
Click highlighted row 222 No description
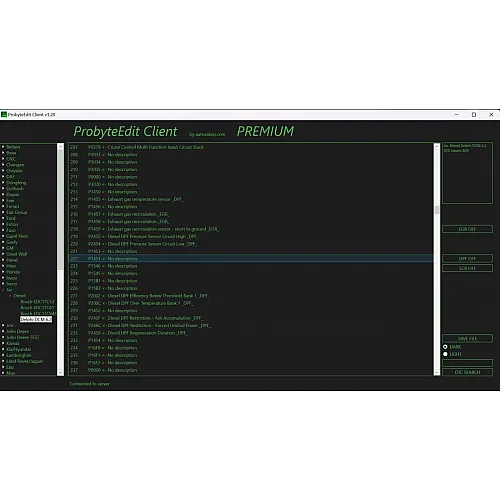[251, 259]
